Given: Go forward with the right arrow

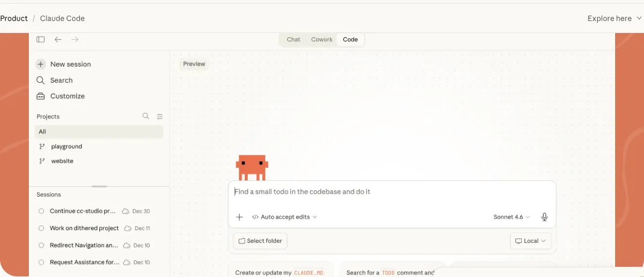Looking at the screenshot, I should tap(75, 40).
